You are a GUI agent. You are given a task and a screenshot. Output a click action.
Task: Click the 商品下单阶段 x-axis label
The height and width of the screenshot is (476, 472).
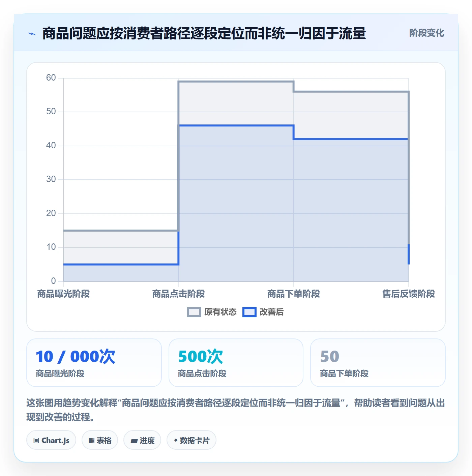coord(294,294)
